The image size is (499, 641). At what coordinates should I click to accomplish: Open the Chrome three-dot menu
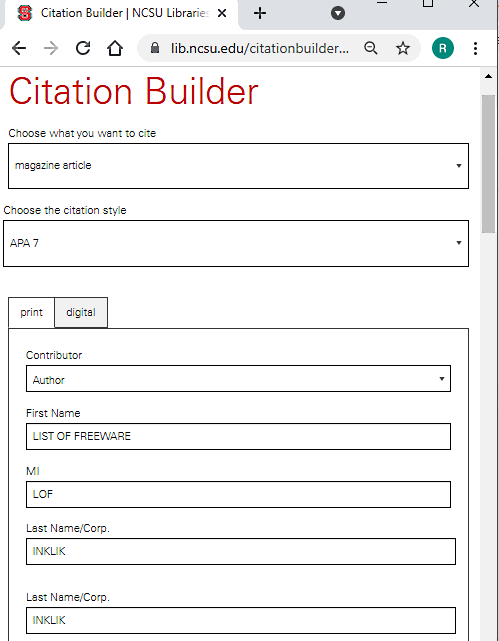[475, 48]
